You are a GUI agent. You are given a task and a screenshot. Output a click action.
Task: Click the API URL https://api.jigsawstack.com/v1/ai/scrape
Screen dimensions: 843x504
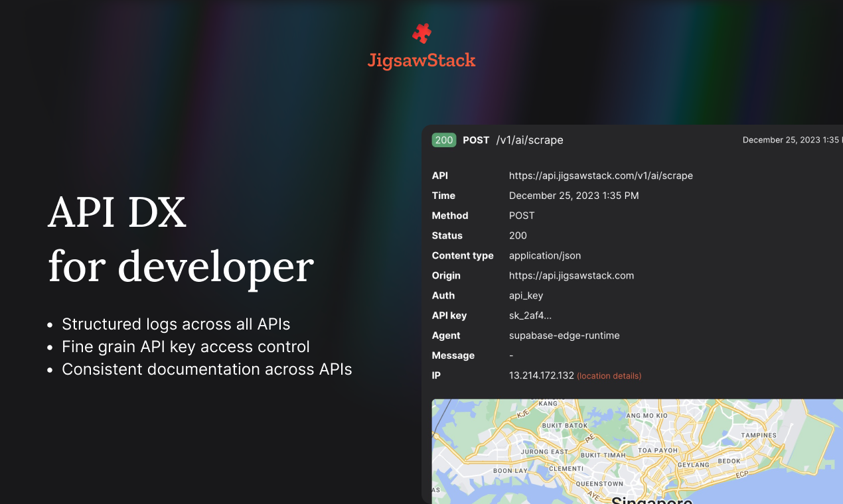[601, 176]
